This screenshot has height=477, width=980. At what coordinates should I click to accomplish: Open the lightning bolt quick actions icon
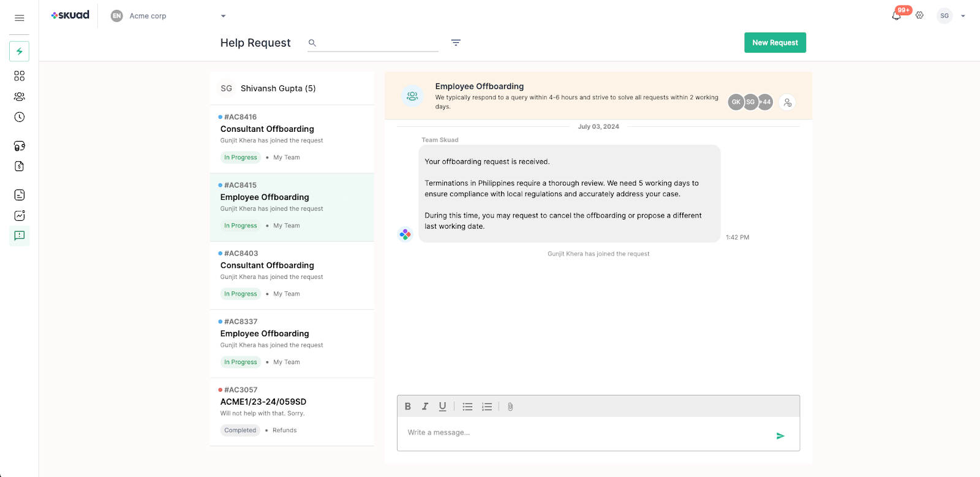pos(19,52)
